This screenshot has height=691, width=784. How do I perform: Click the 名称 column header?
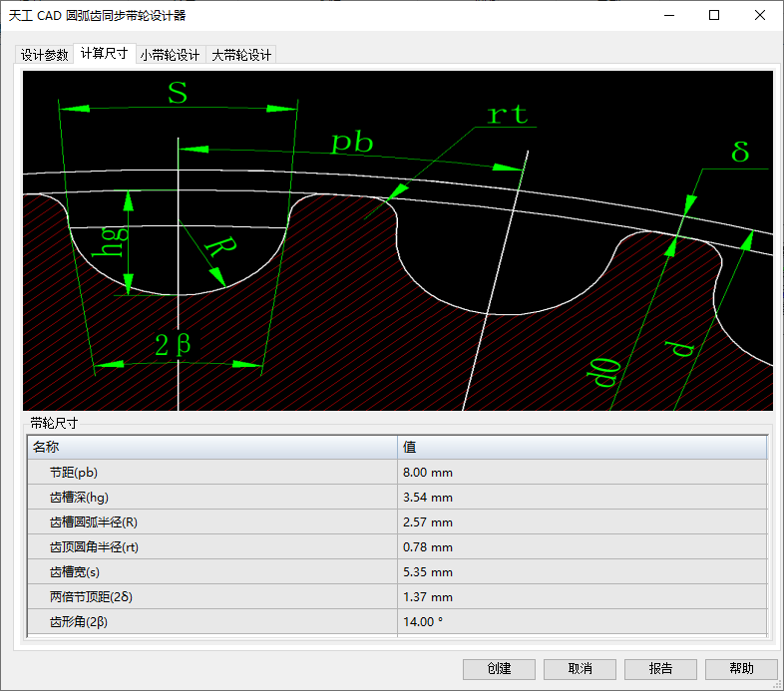(x=211, y=447)
